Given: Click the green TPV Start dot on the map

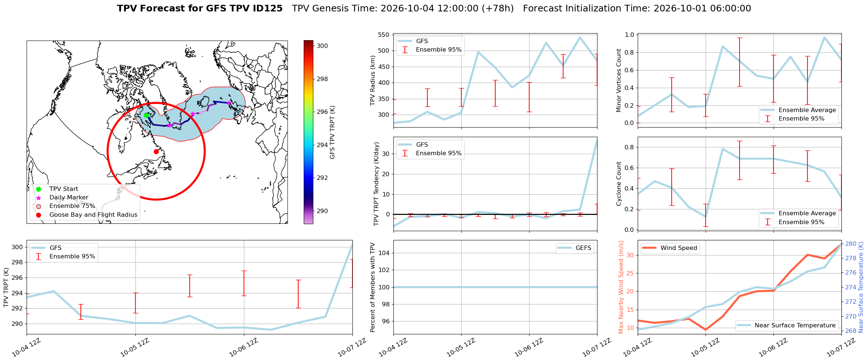Looking at the screenshot, I should click(x=146, y=115).
